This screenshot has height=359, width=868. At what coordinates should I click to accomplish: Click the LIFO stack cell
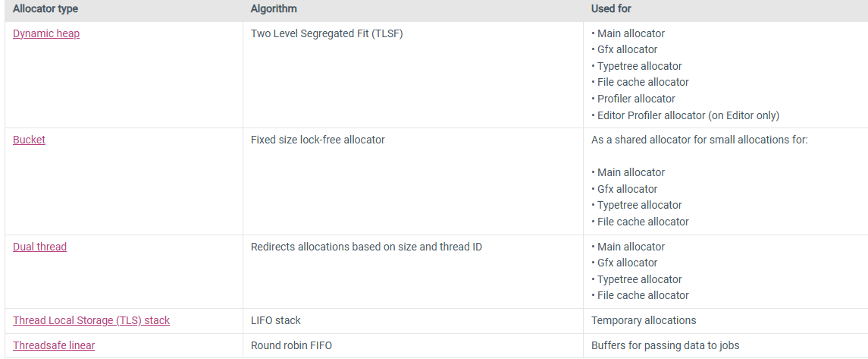[x=276, y=320]
